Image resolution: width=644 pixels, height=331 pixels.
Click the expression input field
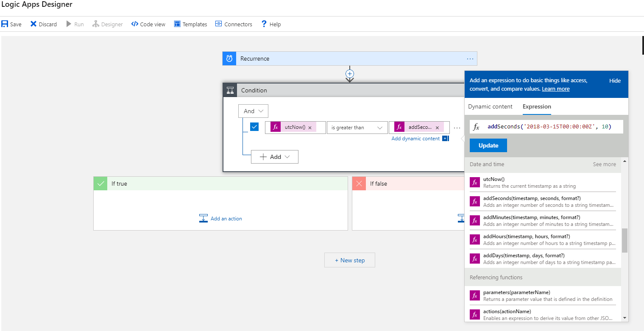click(546, 127)
